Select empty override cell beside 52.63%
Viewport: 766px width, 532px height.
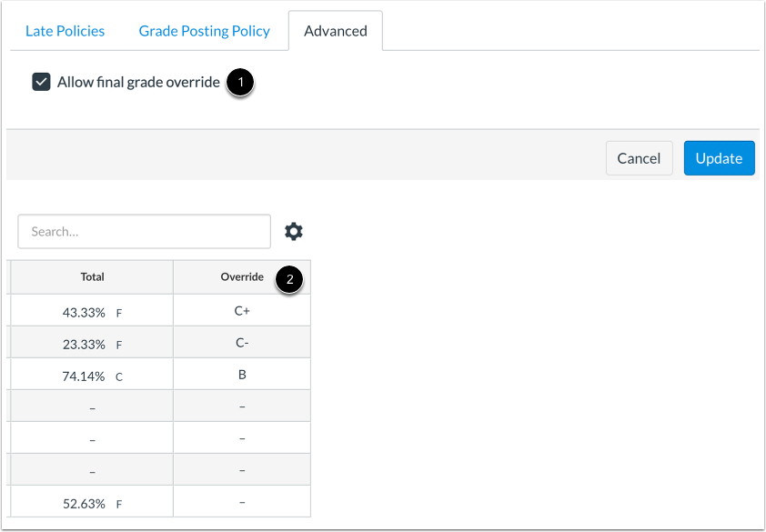click(242, 501)
